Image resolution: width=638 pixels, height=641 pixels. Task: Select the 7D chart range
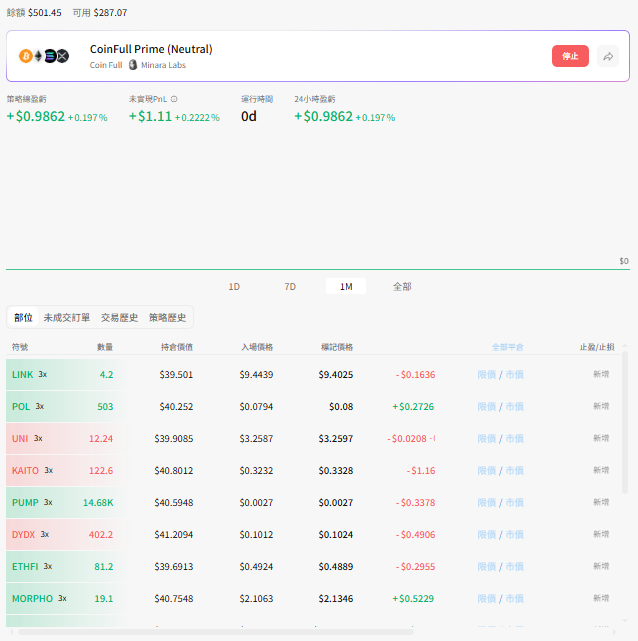click(290, 287)
